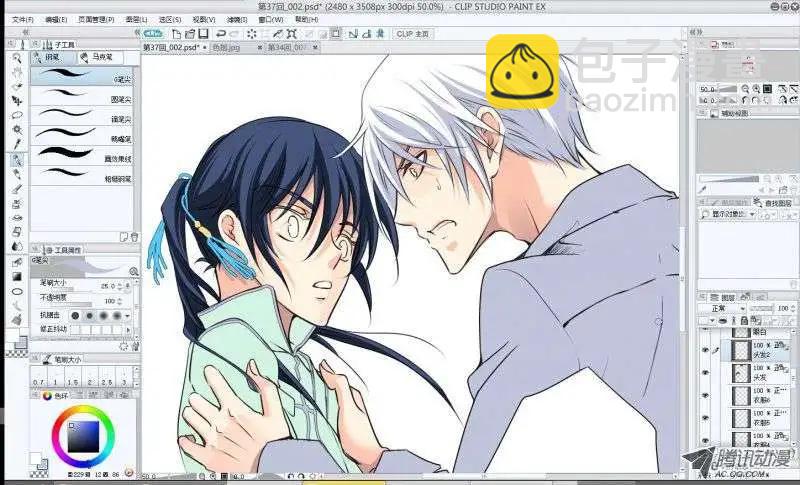Select the Pen tool in toolbox

(17, 161)
